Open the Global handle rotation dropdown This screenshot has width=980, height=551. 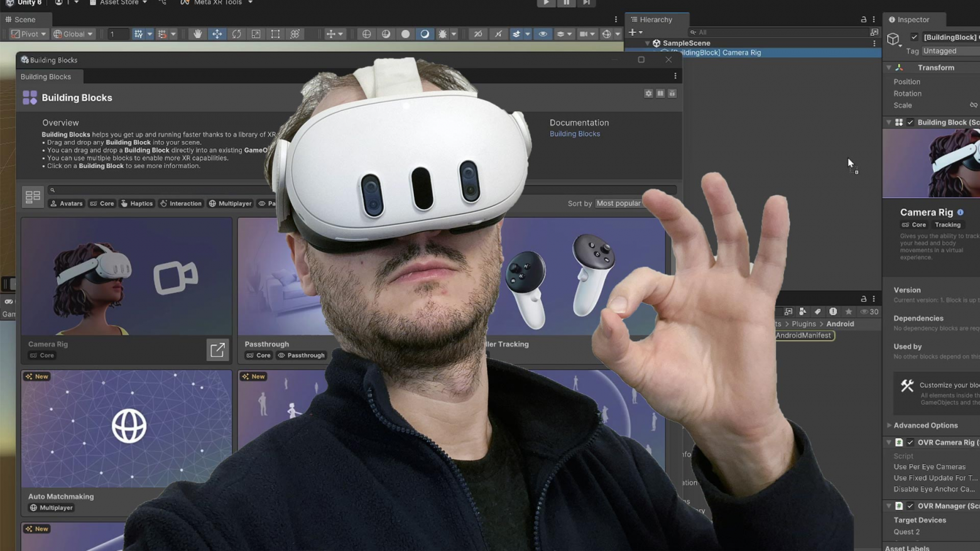[x=73, y=34]
